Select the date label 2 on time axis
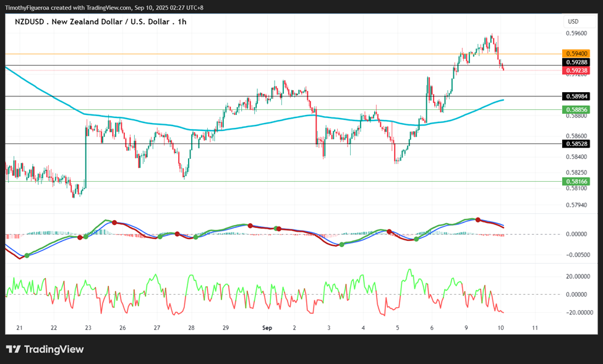This screenshot has width=603, height=364. click(x=294, y=328)
